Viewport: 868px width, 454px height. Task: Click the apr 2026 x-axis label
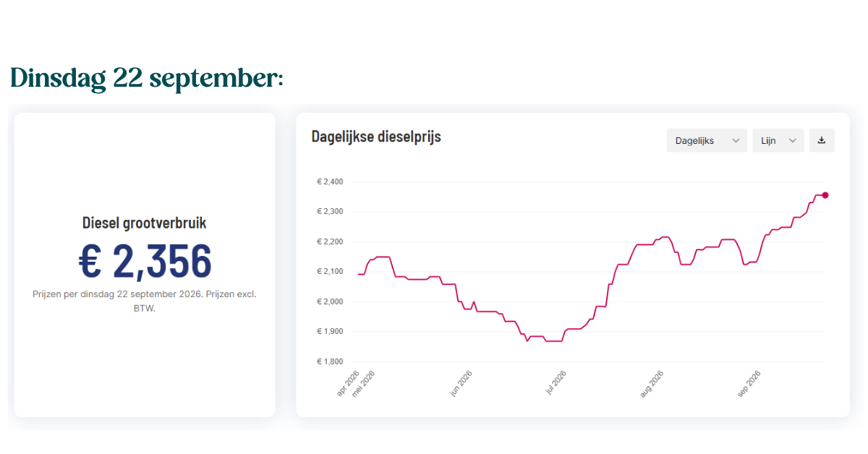coord(348,383)
